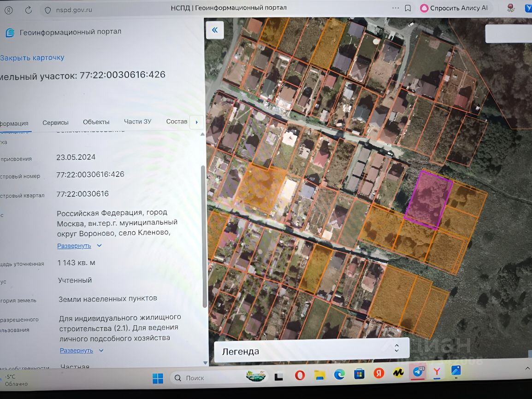Launch Opera from the taskbar
The height and width of the screenshot is (399, 532).
click(x=300, y=375)
